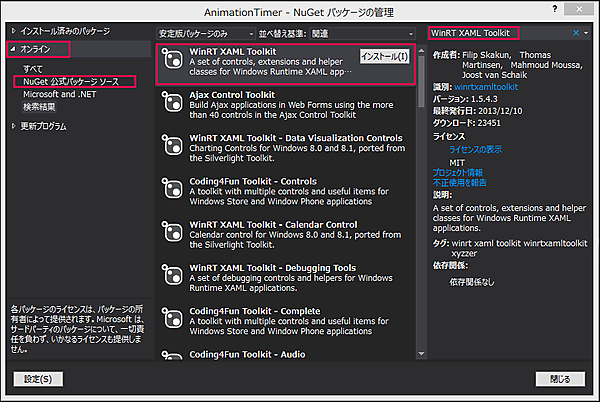Open the ライセンスの表示 link
The width and height of the screenshot is (600, 402).
point(475,149)
